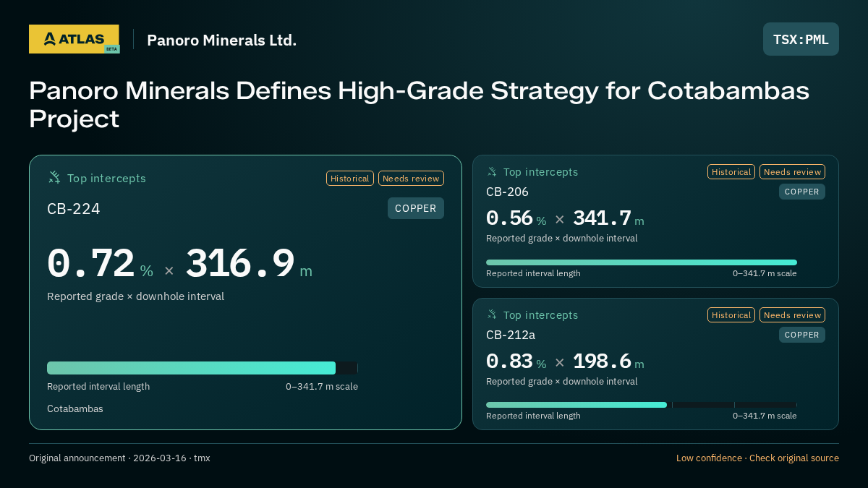Click 'Reported interval length' in CB-206 card

click(533, 273)
